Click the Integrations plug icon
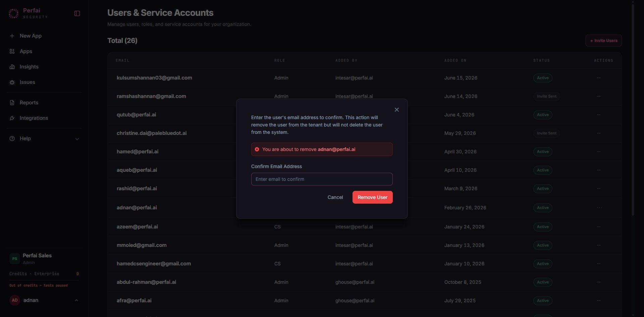This screenshot has width=644, height=317. click(x=12, y=118)
